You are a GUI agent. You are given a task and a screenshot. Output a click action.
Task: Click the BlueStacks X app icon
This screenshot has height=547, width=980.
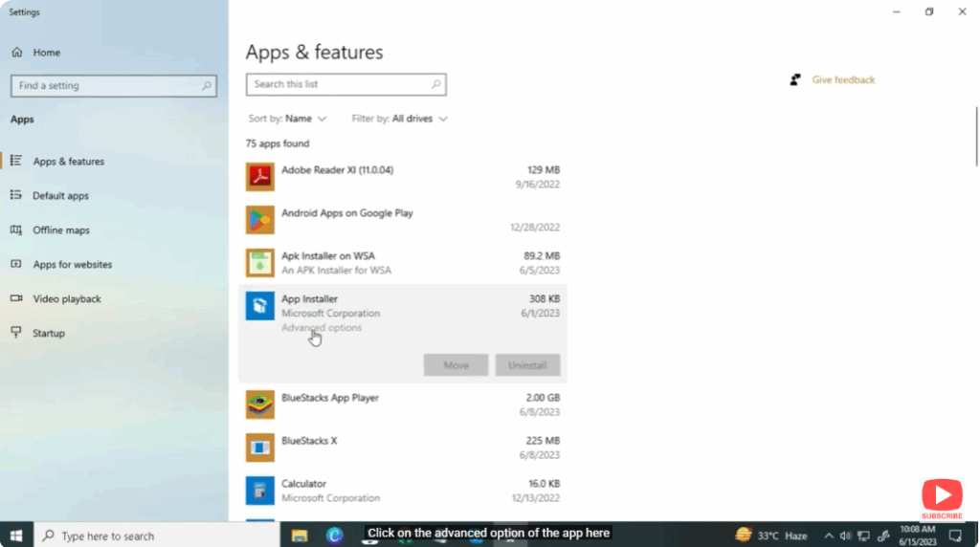point(259,448)
